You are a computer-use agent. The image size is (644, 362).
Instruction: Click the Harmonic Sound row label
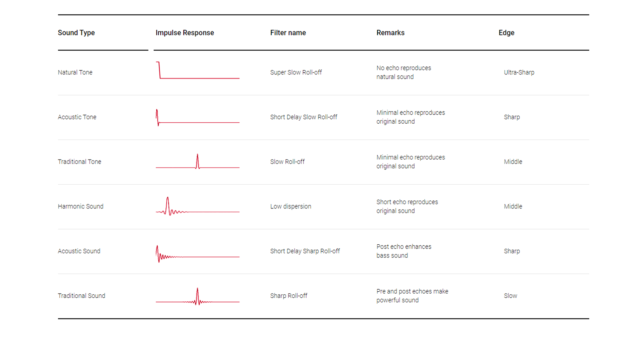point(80,206)
